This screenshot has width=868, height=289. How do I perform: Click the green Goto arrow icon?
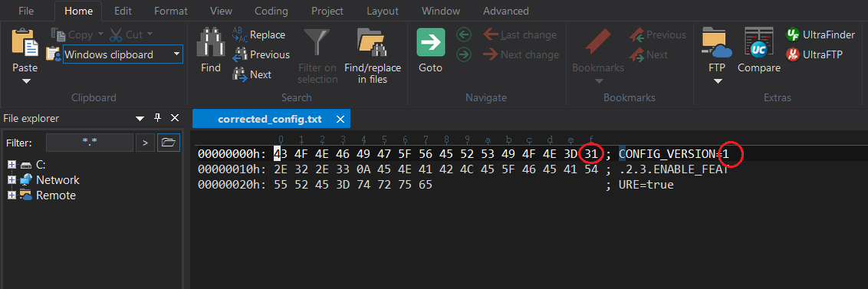[x=431, y=43]
